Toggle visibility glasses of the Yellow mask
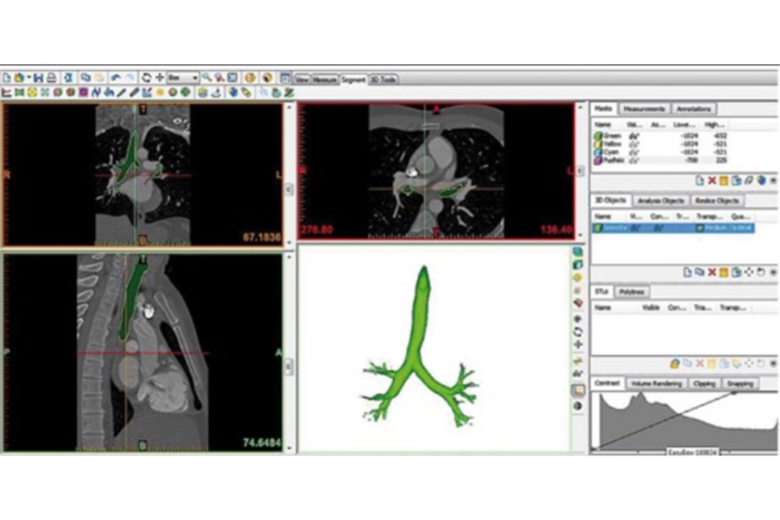The height and width of the screenshot is (520, 780). click(x=634, y=144)
